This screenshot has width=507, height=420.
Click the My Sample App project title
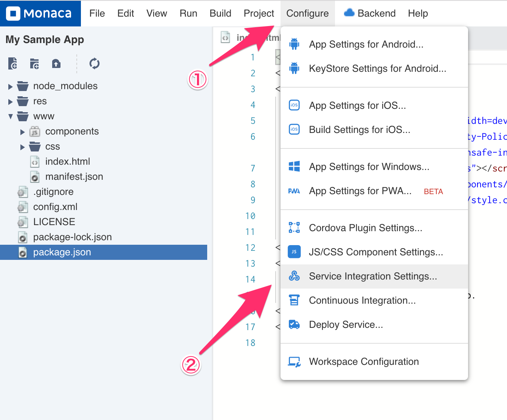coord(45,40)
